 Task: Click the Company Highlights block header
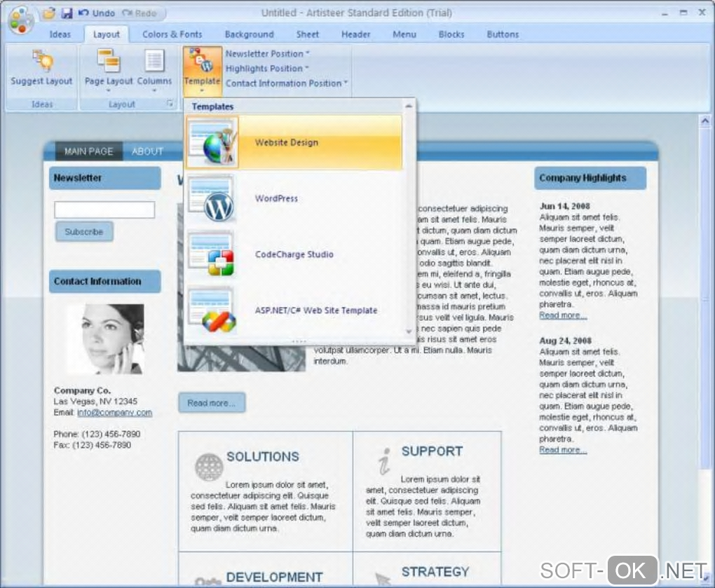[590, 178]
